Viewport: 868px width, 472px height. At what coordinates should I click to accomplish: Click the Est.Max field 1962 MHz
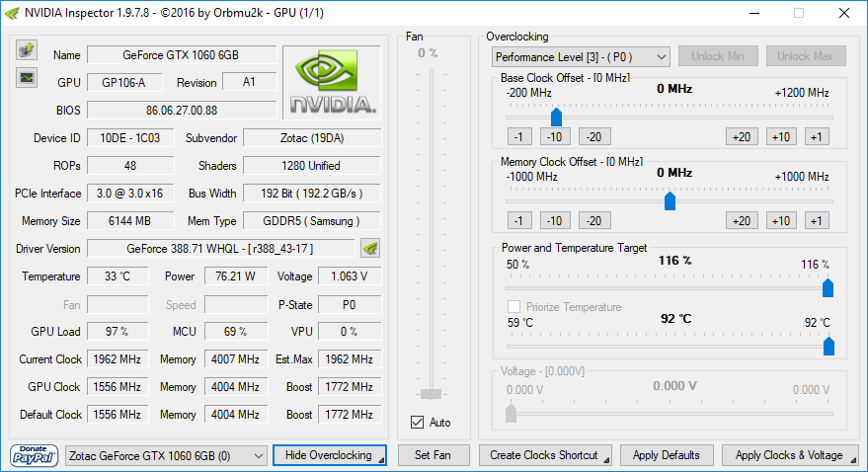click(350, 359)
